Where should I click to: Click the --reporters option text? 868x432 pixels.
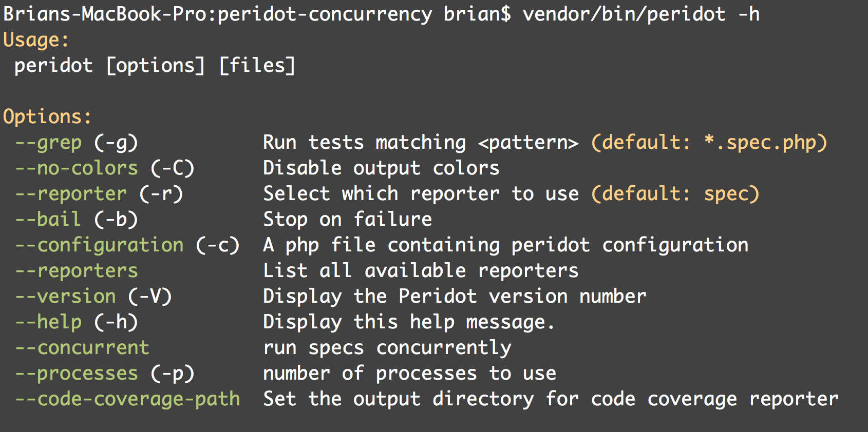click(x=77, y=271)
